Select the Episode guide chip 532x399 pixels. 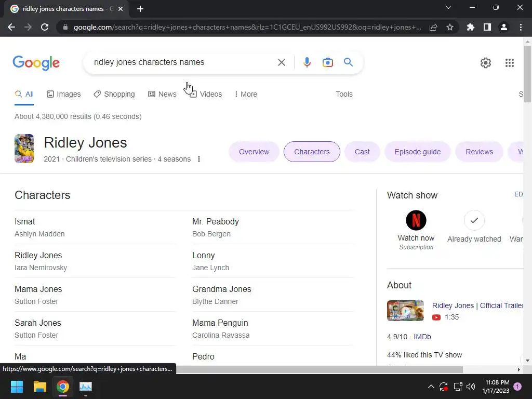(x=417, y=152)
